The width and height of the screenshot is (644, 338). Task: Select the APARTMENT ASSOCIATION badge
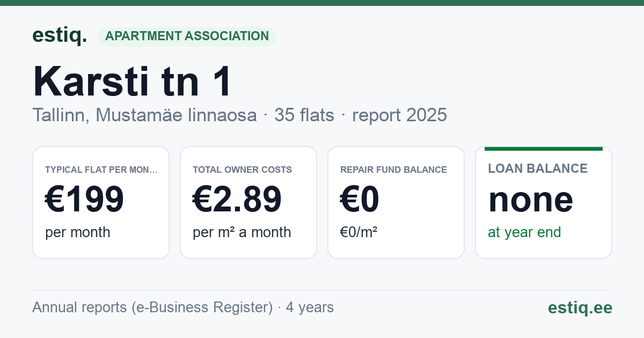tap(187, 36)
